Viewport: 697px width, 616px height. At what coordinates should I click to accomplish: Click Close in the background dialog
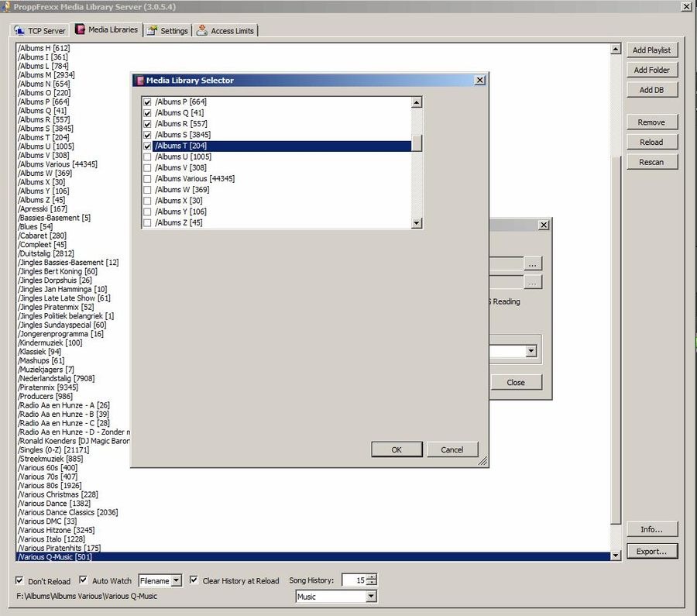tap(516, 383)
